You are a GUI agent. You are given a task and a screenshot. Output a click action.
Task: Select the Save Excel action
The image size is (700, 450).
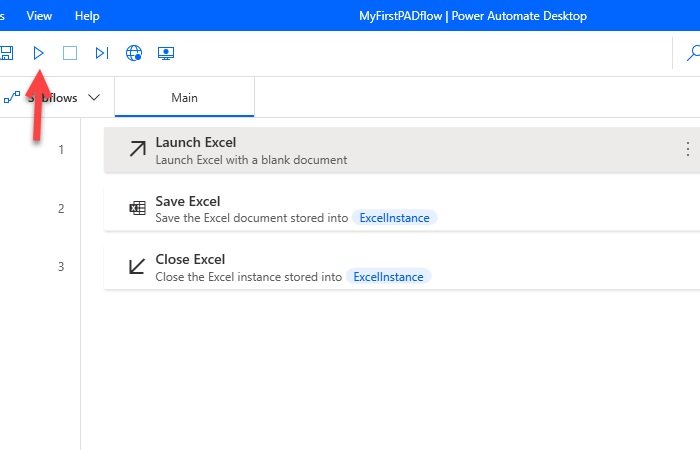tap(402, 208)
